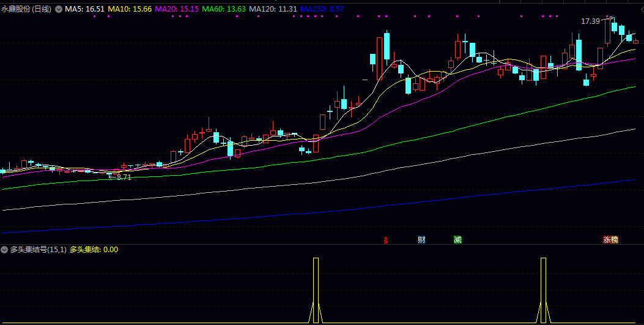The image size is (644, 325).
Task: Click the 永鼎股份 (日线) chart title
Action: (x=26, y=10)
